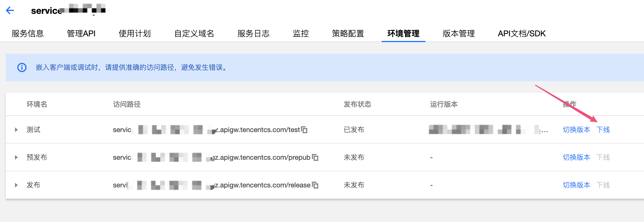Screen dimensions: 644x222
Task: Expand the 测试 environment row
Action: click(16, 130)
